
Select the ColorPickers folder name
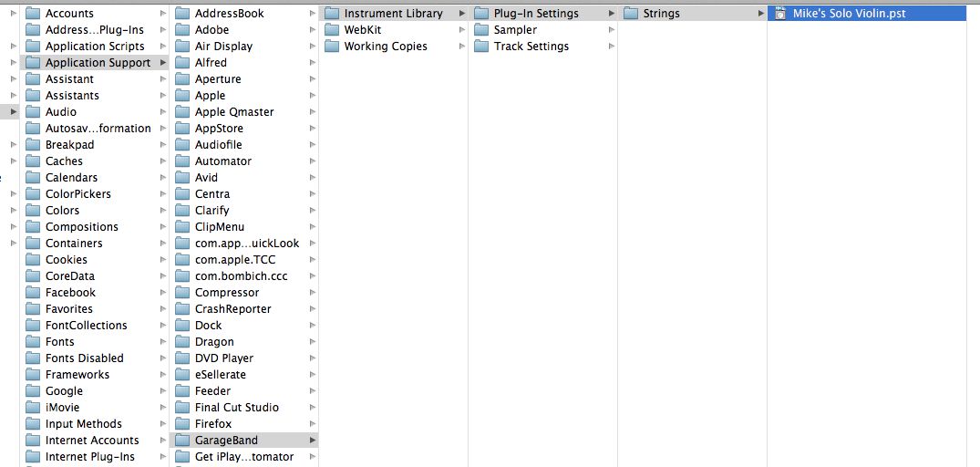78,193
